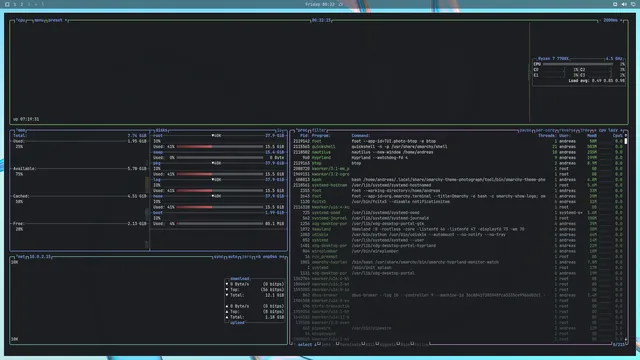
Task: Open the top-left system menu icon
Action: tap(7, 4)
